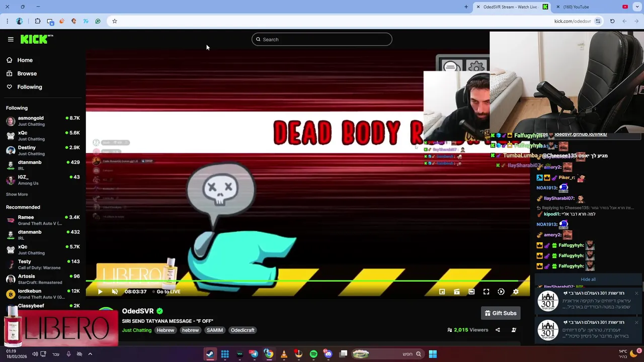Open Spotify from the taskbar
The width and height of the screenshot is (644, 362).
coord(313,354)
